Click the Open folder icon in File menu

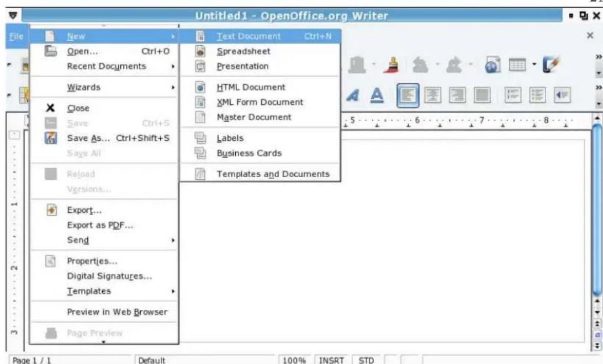point(50,51)
